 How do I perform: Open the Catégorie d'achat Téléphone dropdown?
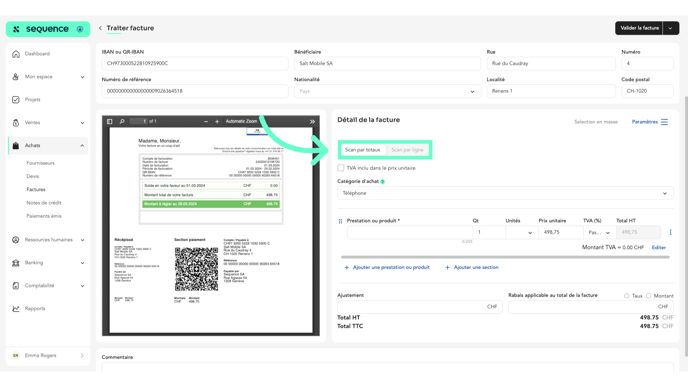(505, 193)
